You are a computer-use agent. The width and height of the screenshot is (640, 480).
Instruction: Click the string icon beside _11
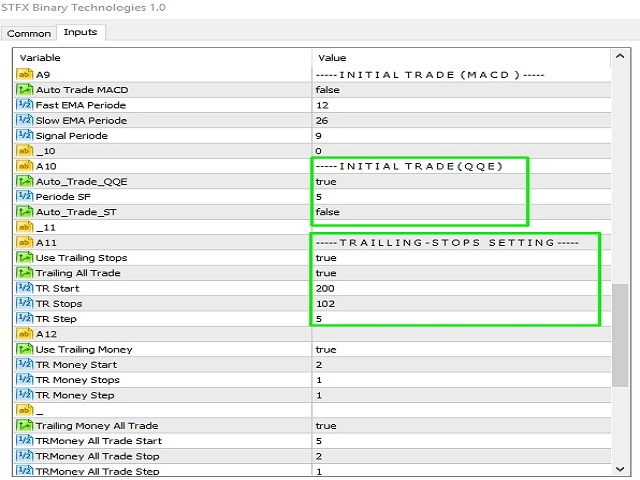coord(24,227)
